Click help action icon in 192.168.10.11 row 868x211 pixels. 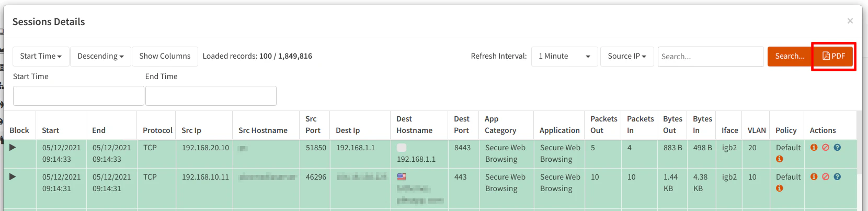coord(837,177)
